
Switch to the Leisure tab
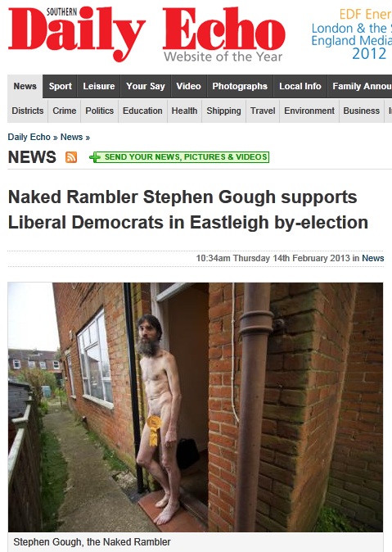[99, 86]
